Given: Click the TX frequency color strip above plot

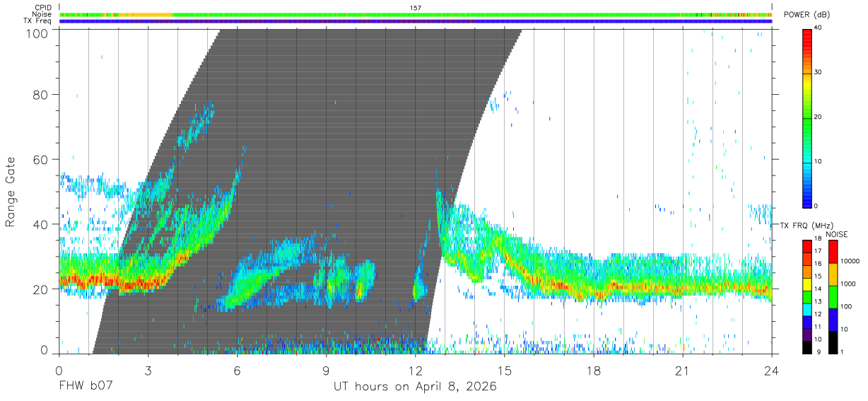Looking at the screenshot, I should pos(416,21).
